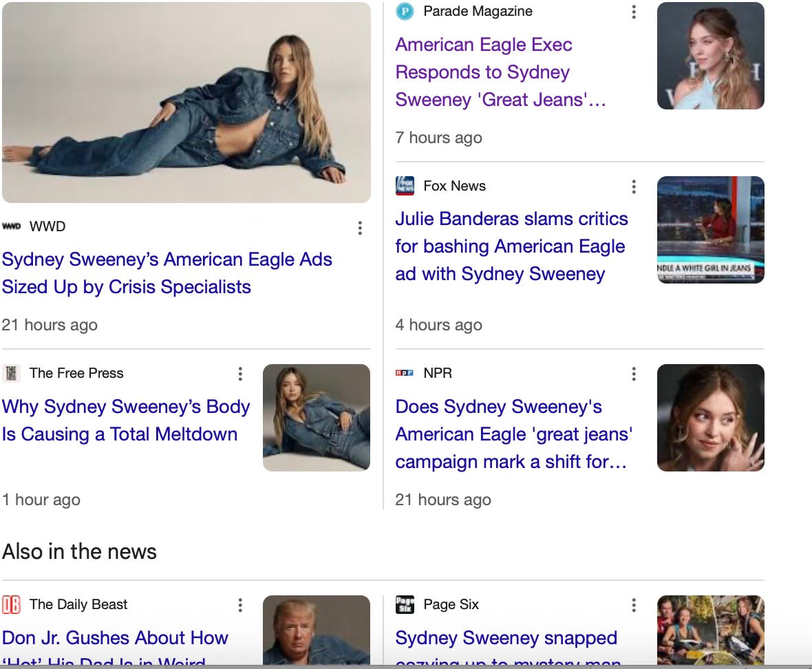Image resolution: width=812 pixels, height=669 pixels.
Task: Click the NPR logo icon
Action: (405, 373)
